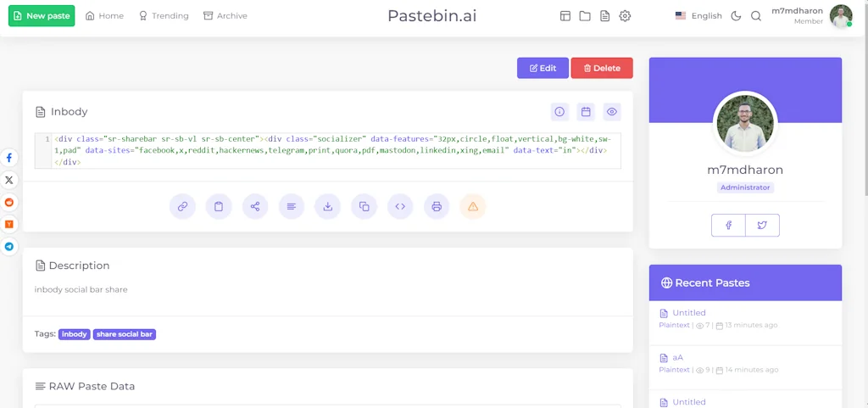The width and height of the screenshot is (868, 408).
Task: Share on Telegram from floating sidebar
Action: pos(8,246)
